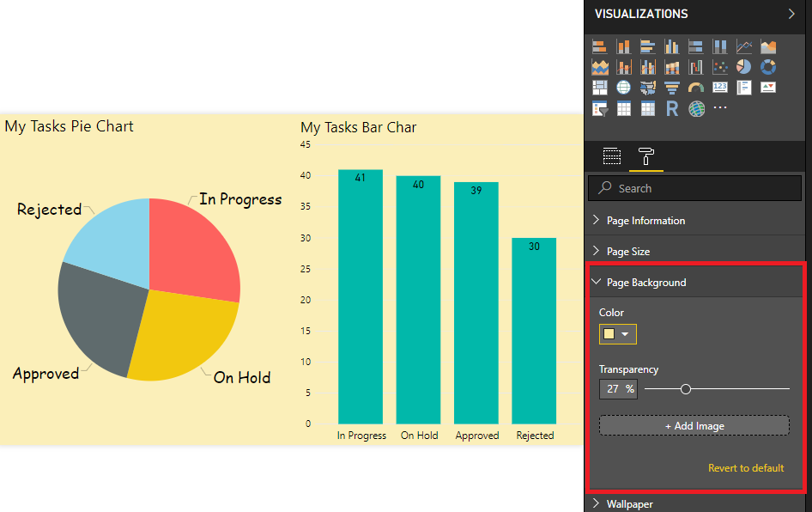Add an ArcGIS Maps visual
The image size is (812, 512).
click(x=695, y=108)
